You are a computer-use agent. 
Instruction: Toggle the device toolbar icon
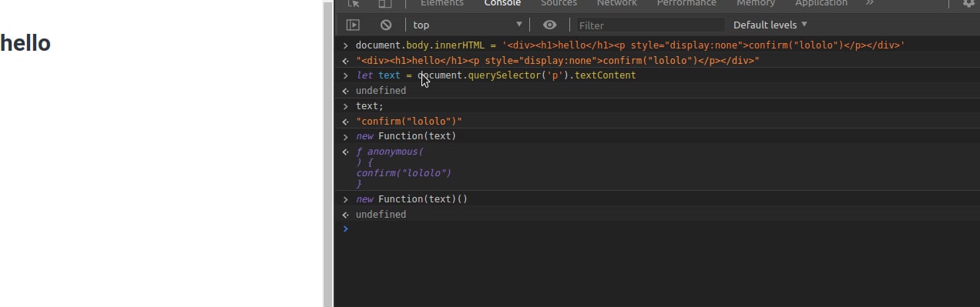(385, 3)
